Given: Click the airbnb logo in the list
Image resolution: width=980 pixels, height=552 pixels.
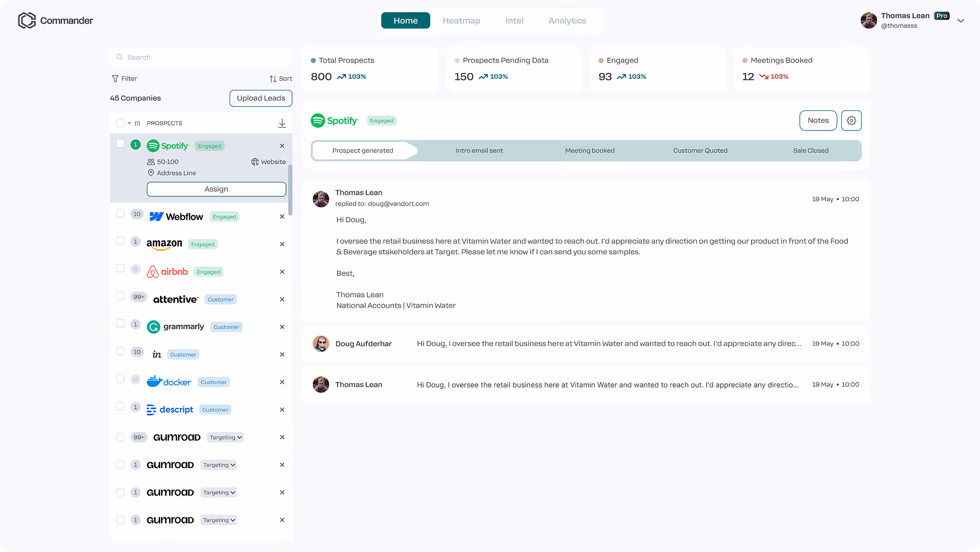Looking at the screenshot, I should (167, 272).
